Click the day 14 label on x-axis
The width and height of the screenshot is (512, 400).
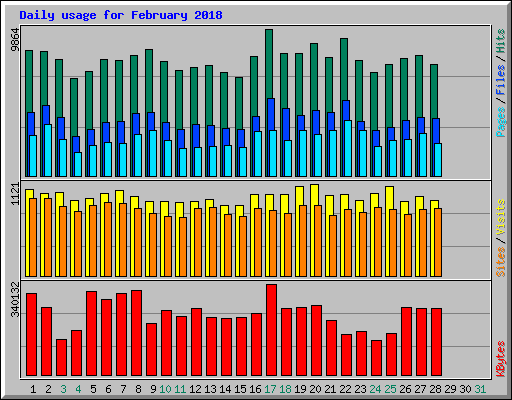[225, 389]
